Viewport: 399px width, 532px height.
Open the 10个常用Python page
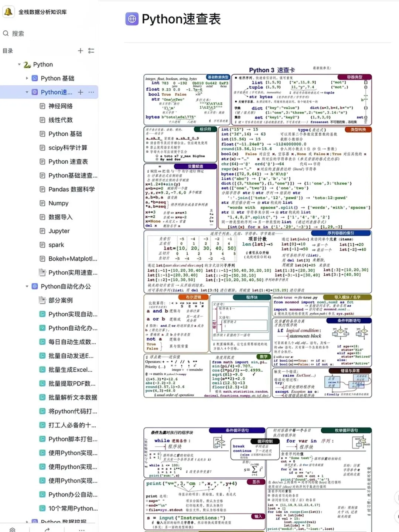click(73, 508)
